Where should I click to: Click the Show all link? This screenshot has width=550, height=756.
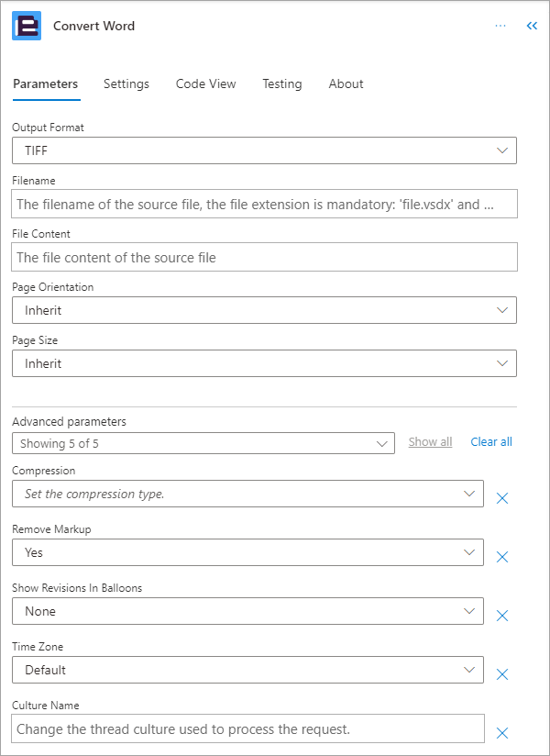(430, 441)
